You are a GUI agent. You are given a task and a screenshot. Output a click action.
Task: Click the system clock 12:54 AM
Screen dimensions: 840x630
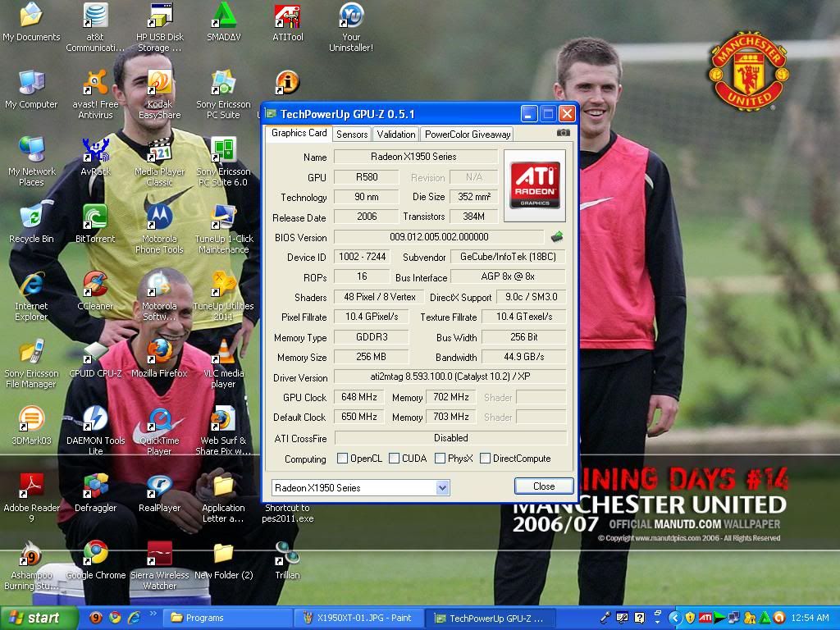811,618
